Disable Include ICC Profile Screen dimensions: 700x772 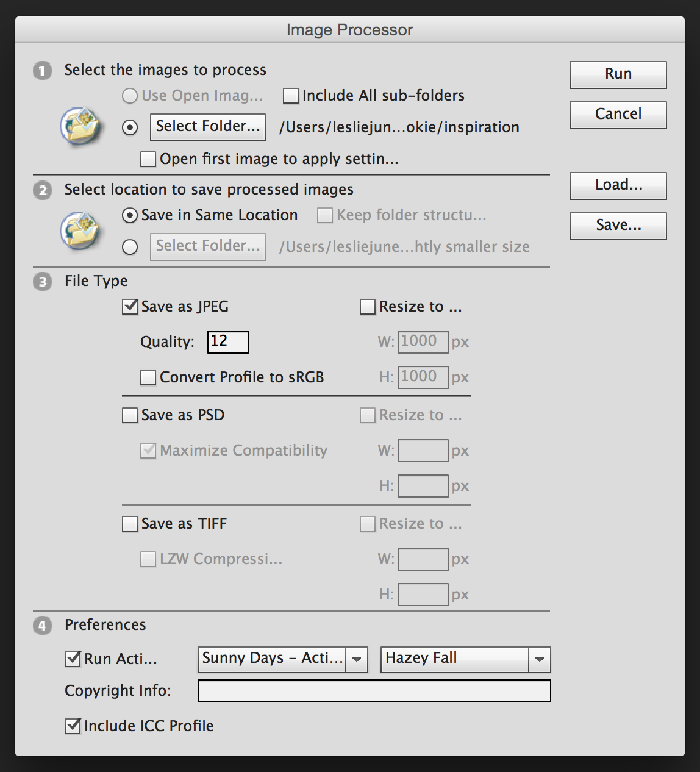tap(73, 726)
